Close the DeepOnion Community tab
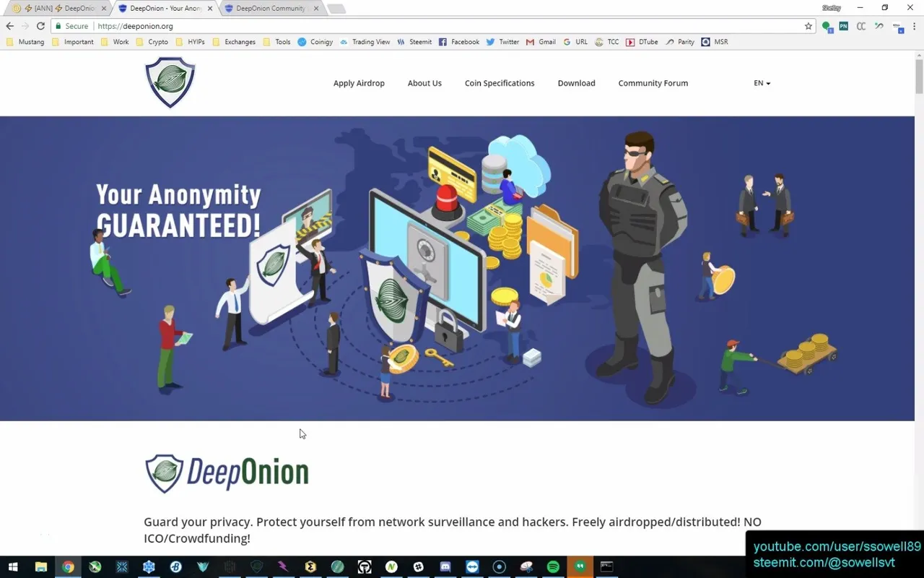924x578 pixels. (x=316, y=9)
